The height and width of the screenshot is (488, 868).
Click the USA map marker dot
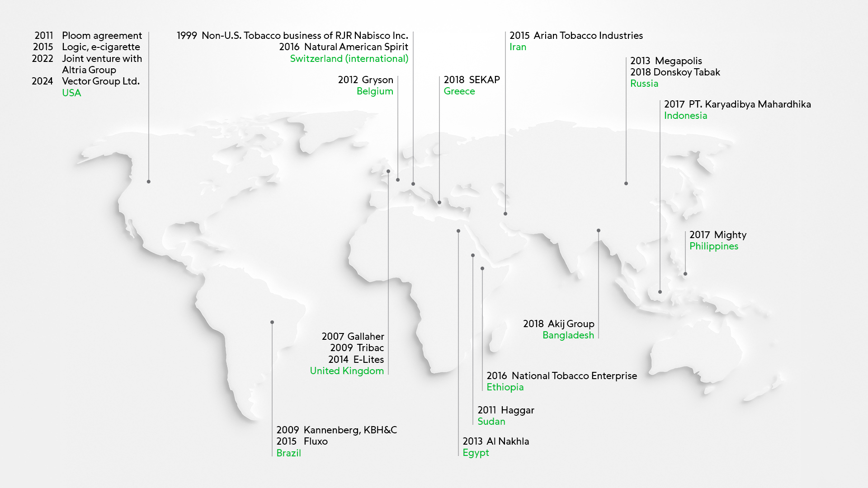pyautogui.click(x=149, y=182)
